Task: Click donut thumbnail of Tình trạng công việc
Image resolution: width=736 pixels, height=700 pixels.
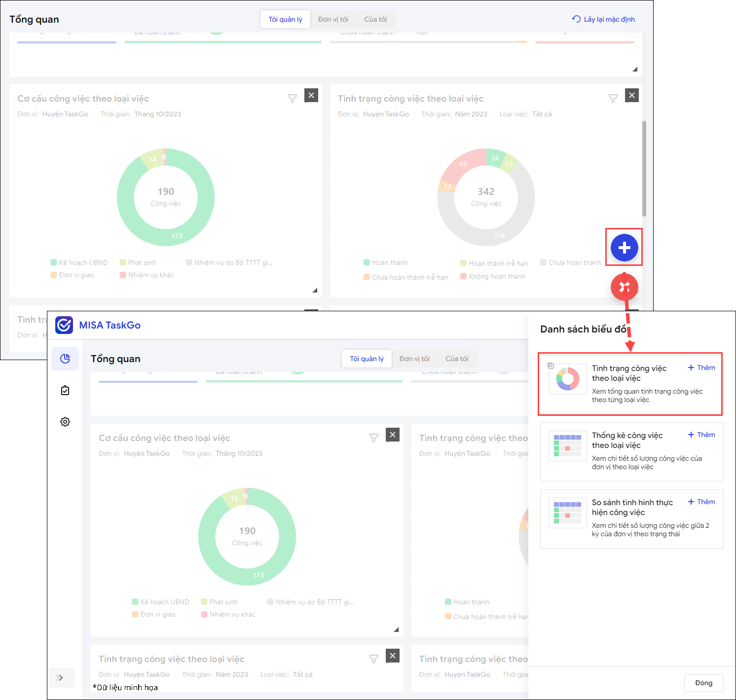Action: pos(567,378)
